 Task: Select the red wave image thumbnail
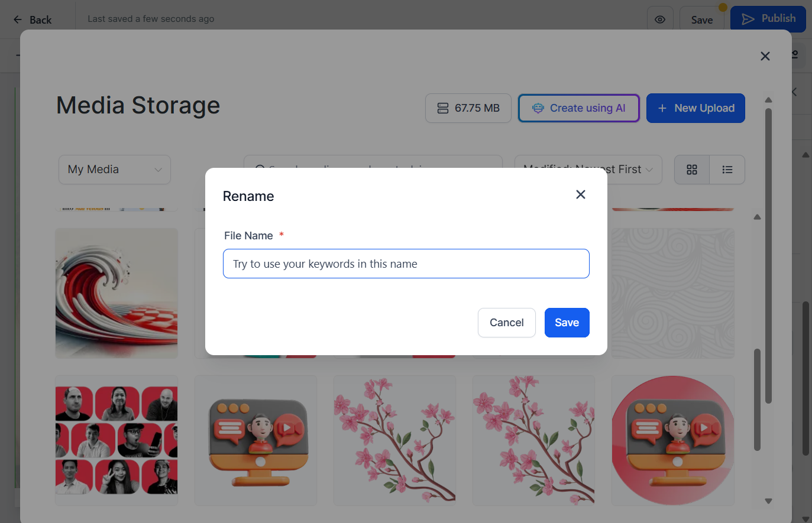[x=117, y=293]
